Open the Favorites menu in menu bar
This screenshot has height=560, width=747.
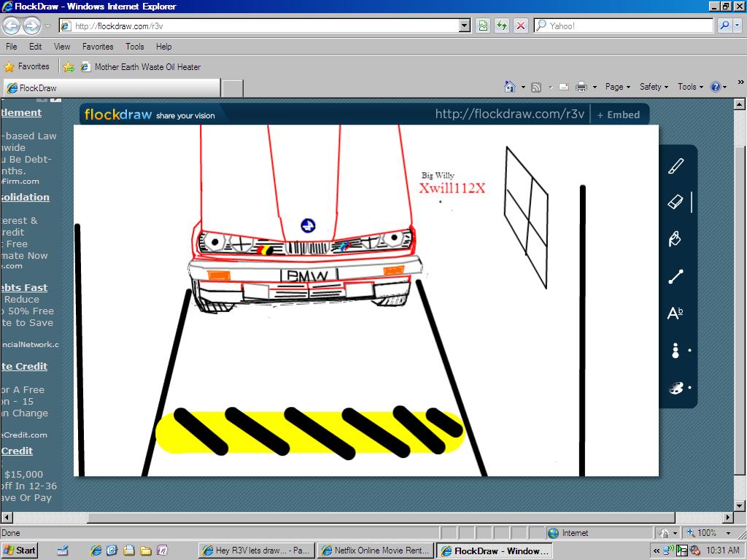click(x=98, y=47)
